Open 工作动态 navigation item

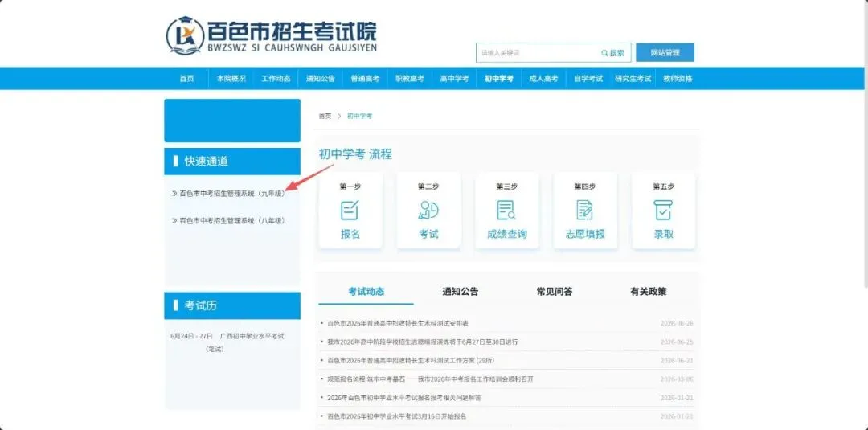tap(276, 79)
